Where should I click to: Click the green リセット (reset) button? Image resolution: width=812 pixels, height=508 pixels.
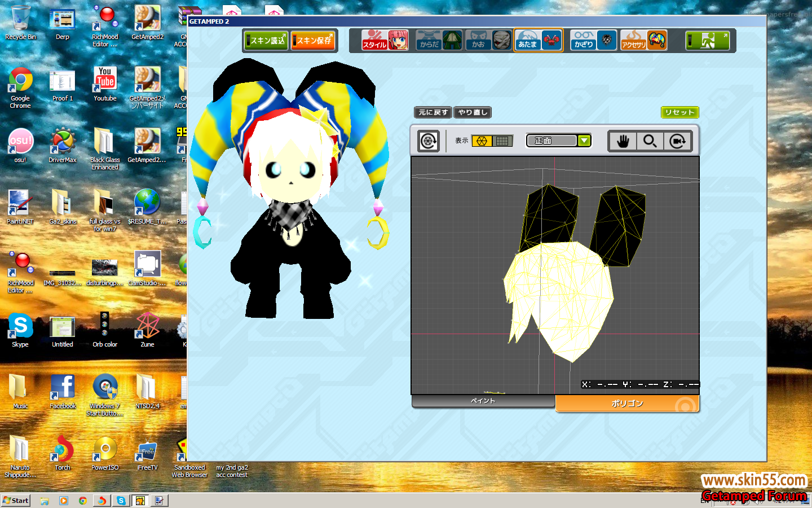tap(680, 112)
